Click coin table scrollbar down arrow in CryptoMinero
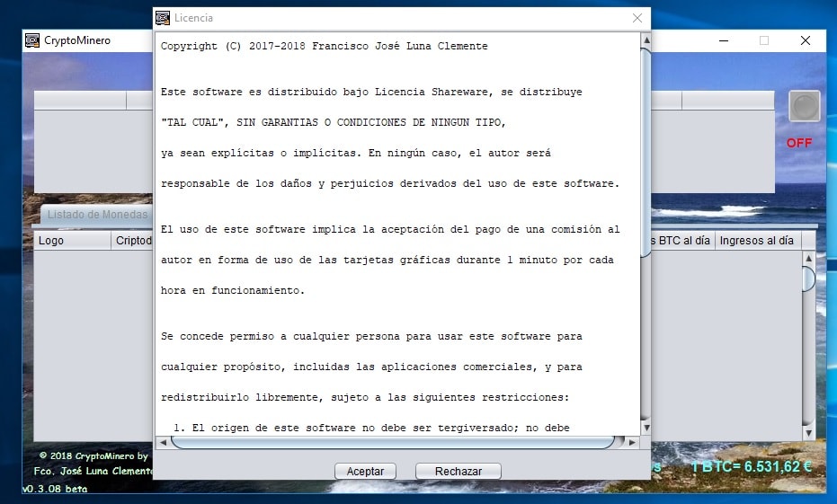 (x=809, y=434)
